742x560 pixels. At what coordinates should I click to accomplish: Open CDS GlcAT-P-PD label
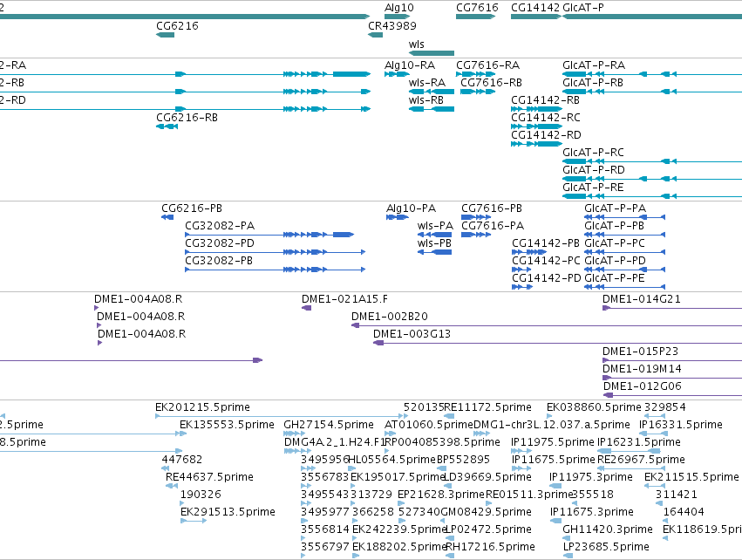click(x=616, y=261)
